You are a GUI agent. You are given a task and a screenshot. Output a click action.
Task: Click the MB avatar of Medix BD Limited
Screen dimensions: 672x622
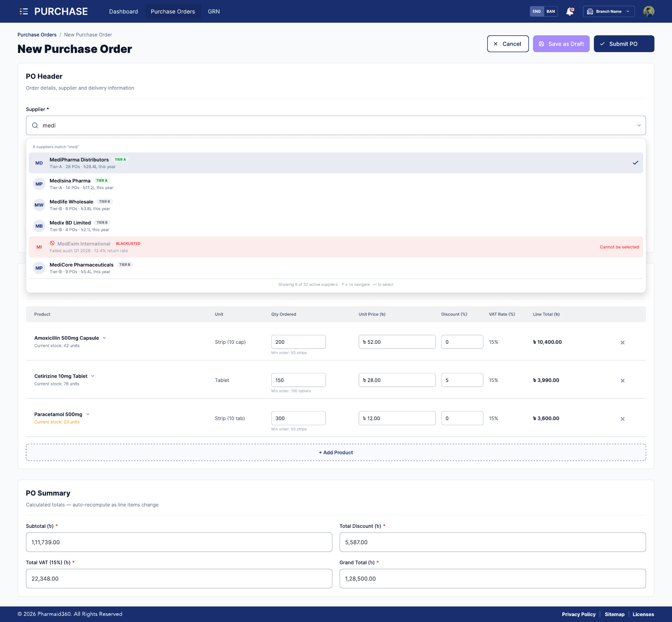[x=39, y=226]
